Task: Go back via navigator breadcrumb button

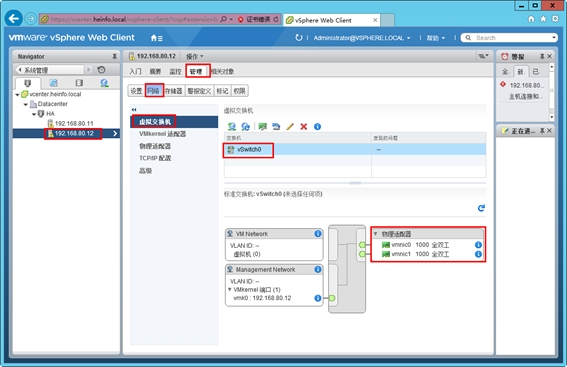Action: [49, 70]
